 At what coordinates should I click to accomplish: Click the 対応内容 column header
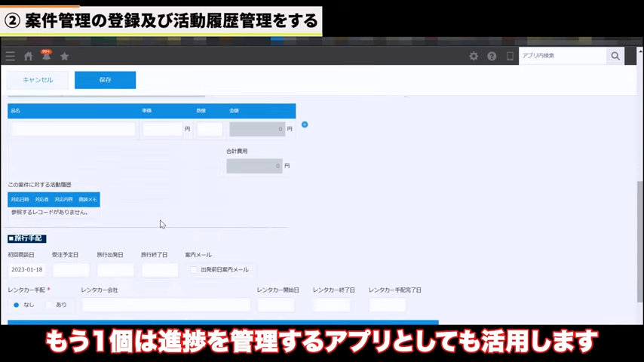[x=63, y=199]
